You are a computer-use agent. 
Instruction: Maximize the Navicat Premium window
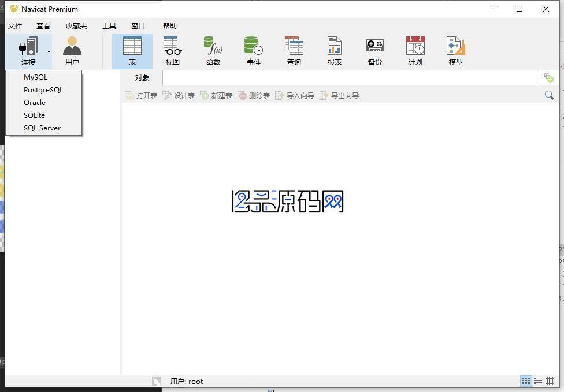tap(520, 9)
